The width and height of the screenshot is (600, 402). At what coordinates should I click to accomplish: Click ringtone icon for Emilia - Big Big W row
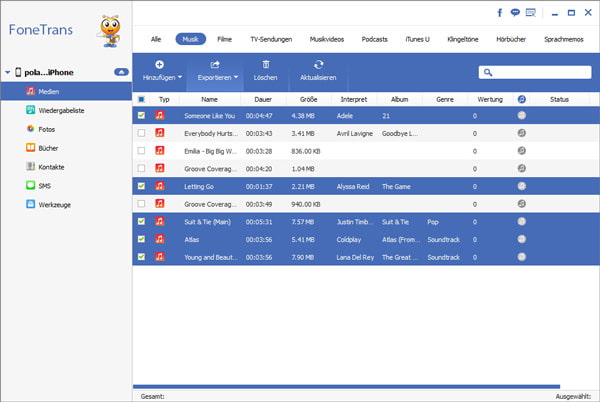click(522, 150)
